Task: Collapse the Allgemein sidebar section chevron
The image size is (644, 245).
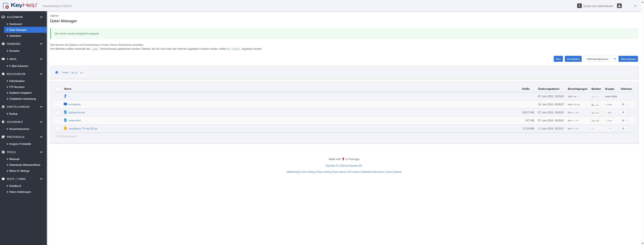Action: [x=41, y=17]
